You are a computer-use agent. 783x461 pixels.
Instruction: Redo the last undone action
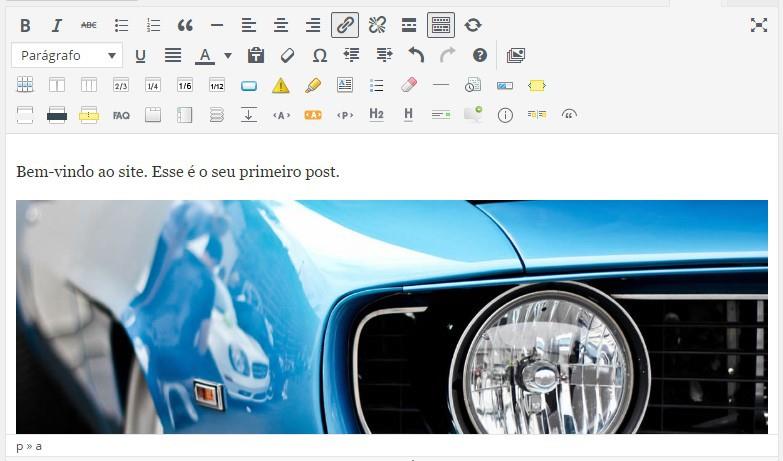pos(448,54)
